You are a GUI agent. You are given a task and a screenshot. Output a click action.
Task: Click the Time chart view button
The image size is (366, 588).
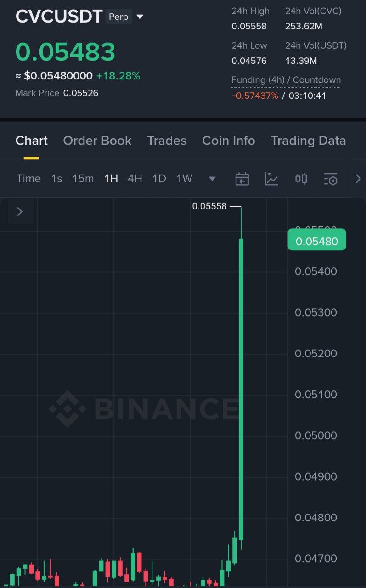[28, 179]
